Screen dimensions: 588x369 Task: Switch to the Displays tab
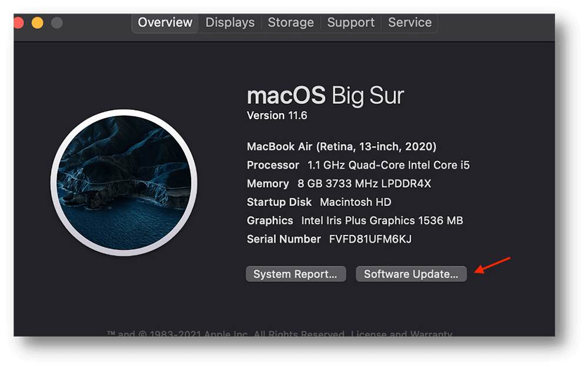pos(229,22)
